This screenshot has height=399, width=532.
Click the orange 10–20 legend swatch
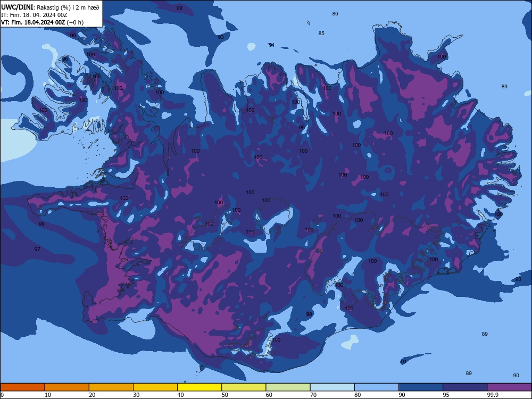click(x=67, y=387)
